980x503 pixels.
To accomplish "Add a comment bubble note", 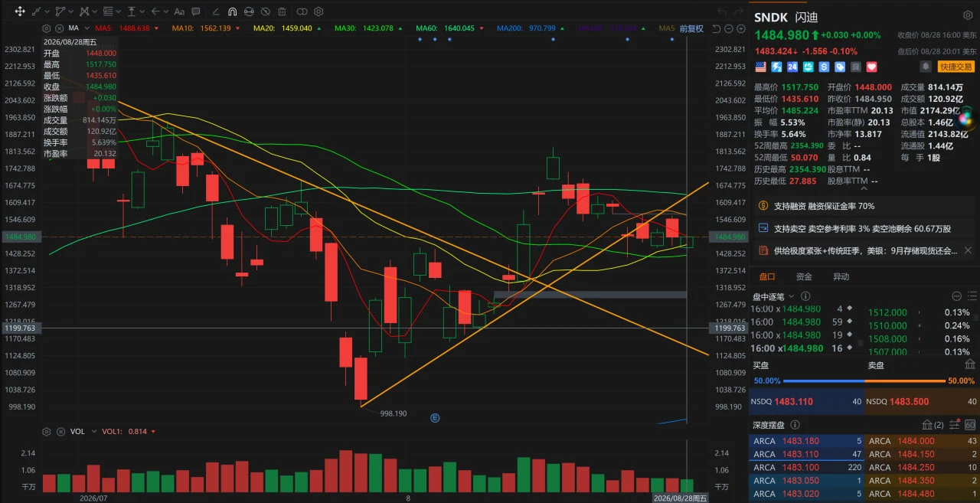I will (x=195, y=11).
